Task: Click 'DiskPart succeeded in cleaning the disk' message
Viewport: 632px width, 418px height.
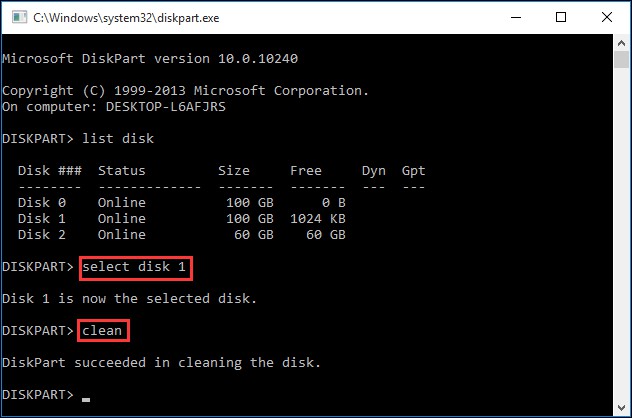Action: 161,363
